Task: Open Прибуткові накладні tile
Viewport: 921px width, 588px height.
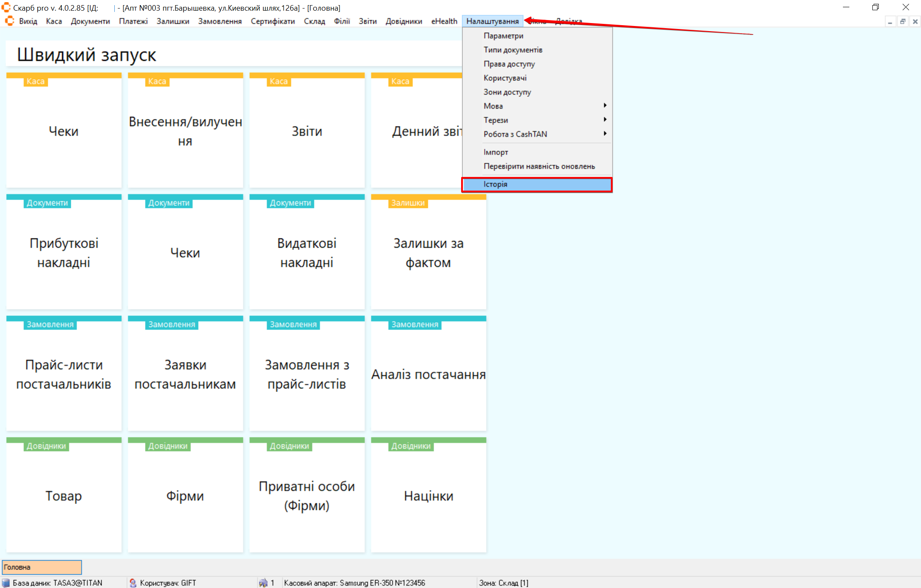Action: pos(64,253)
